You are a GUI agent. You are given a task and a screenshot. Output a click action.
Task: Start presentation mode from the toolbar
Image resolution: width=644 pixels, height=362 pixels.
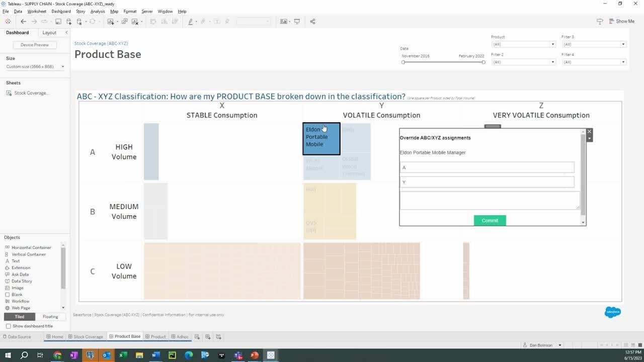(297, 21)
